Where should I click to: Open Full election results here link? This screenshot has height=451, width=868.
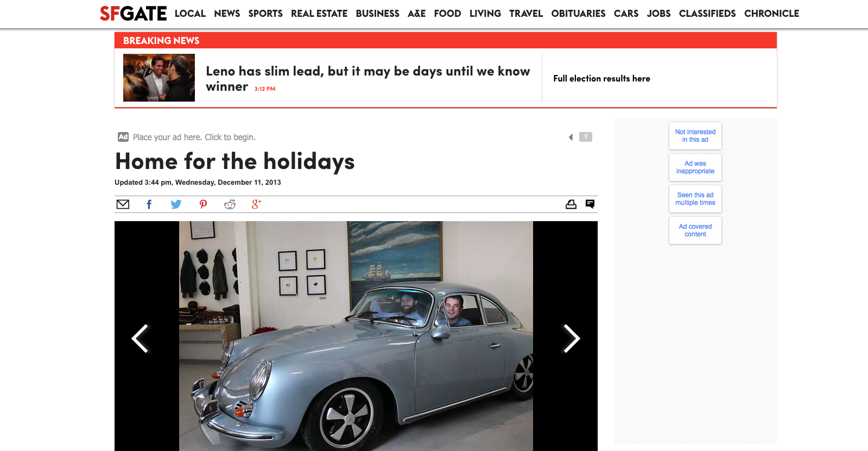[x=601, y=78]
